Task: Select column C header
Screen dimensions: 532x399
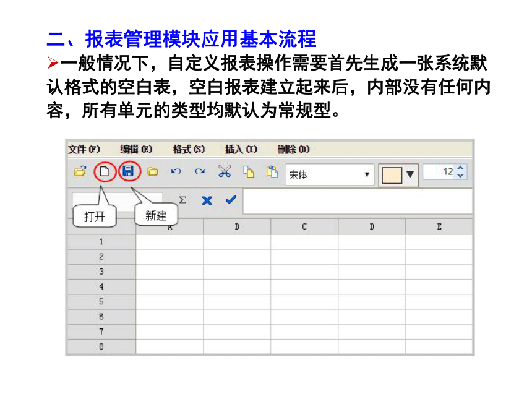Action: 304,226
